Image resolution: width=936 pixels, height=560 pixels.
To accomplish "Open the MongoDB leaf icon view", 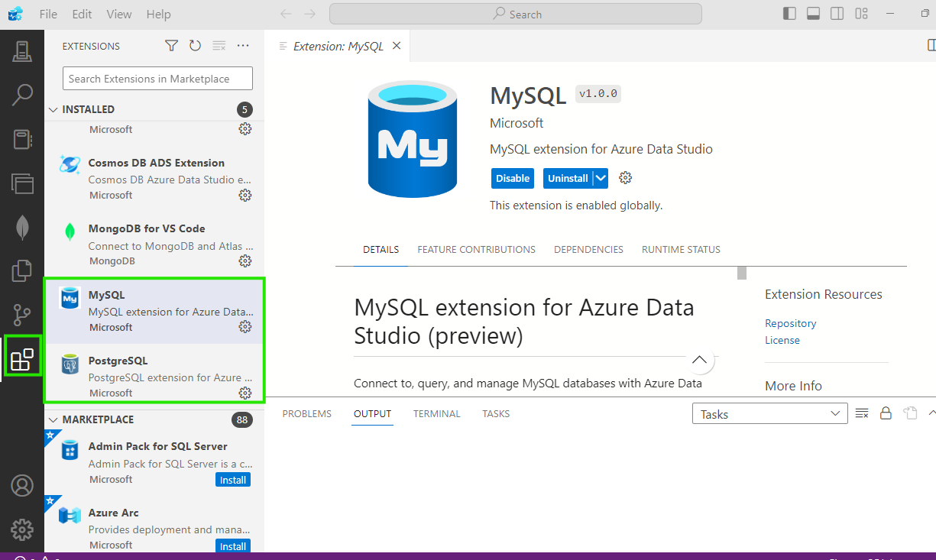I will (x=22, y=227).
